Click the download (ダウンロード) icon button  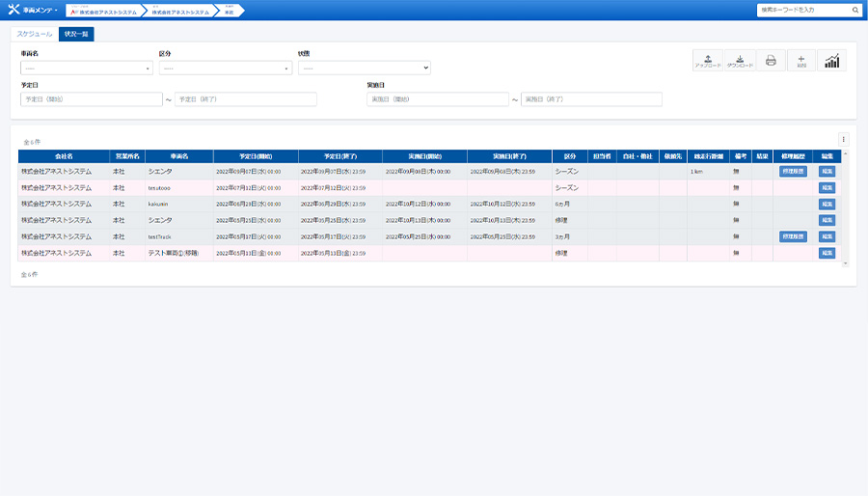pos(740,61)
